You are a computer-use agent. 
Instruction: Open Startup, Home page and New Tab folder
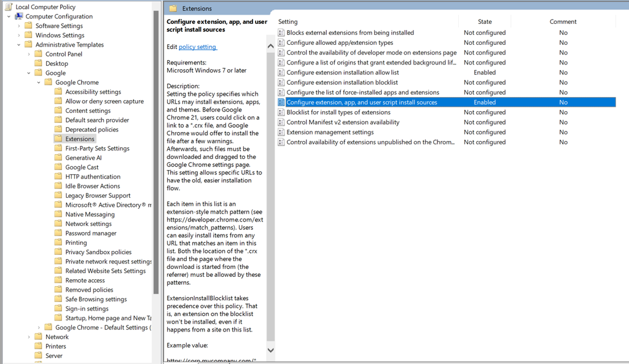(x=108, y=318)
